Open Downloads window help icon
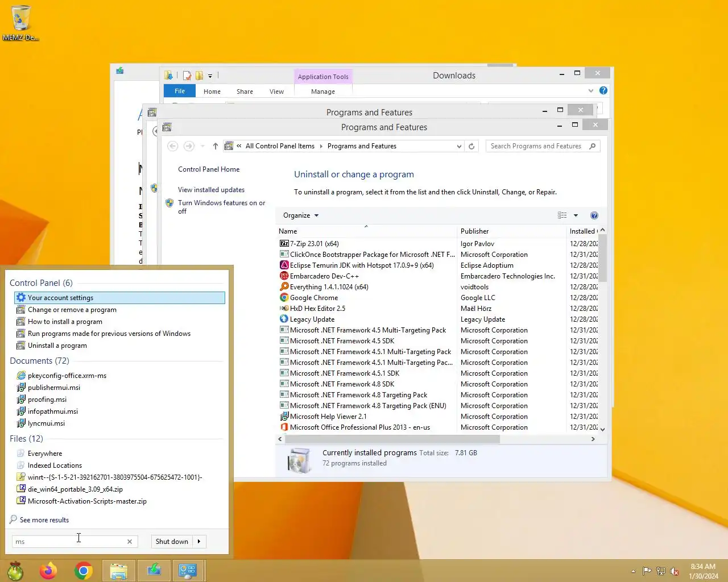The width and height of the screenshot is (728, 582). [603, 90]
